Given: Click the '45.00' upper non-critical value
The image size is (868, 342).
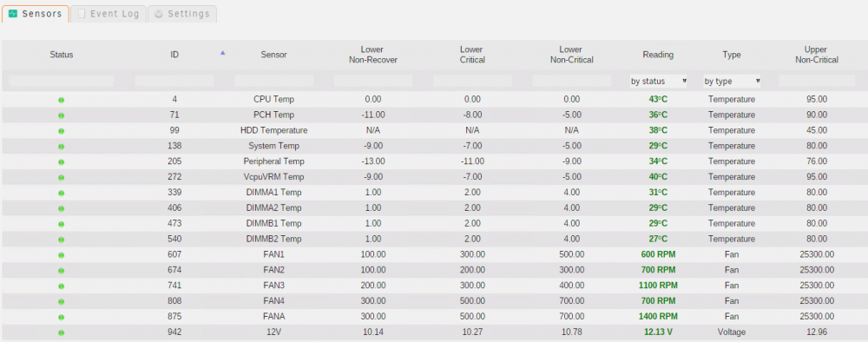Looking at the screenshot, I should pyautogui.click(x=817, y=130).
